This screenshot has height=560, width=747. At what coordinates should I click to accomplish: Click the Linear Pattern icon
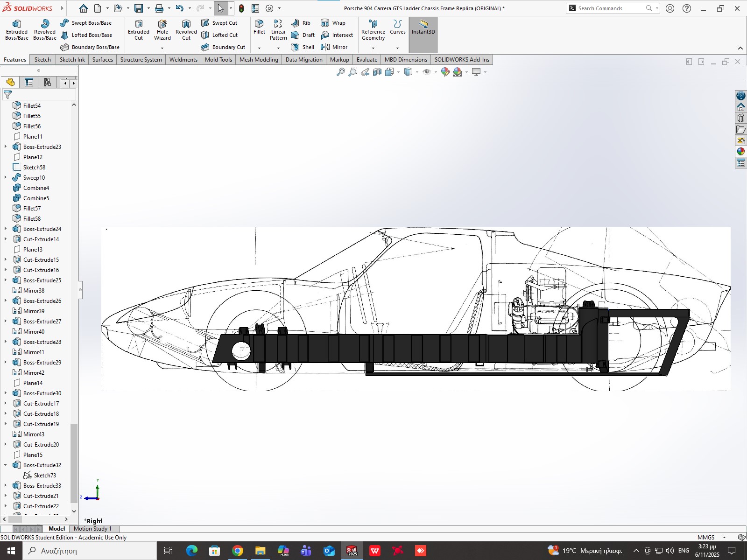point(278,30)
